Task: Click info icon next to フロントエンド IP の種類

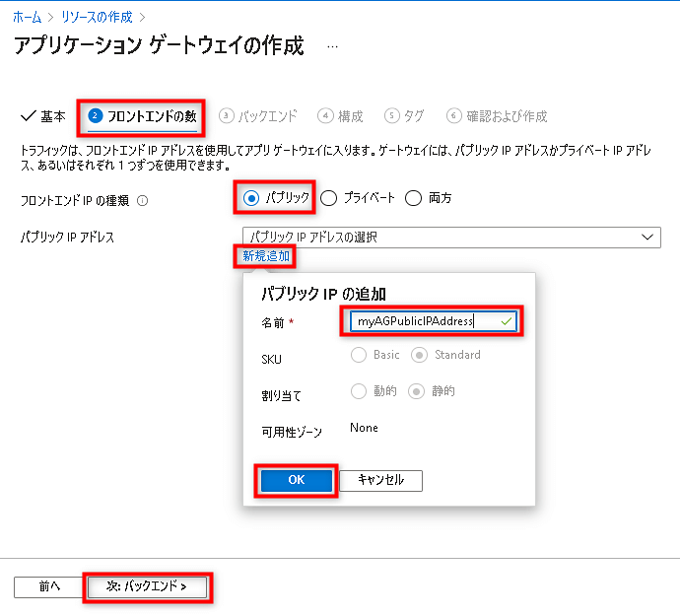Action: click(x=142, y=201)
